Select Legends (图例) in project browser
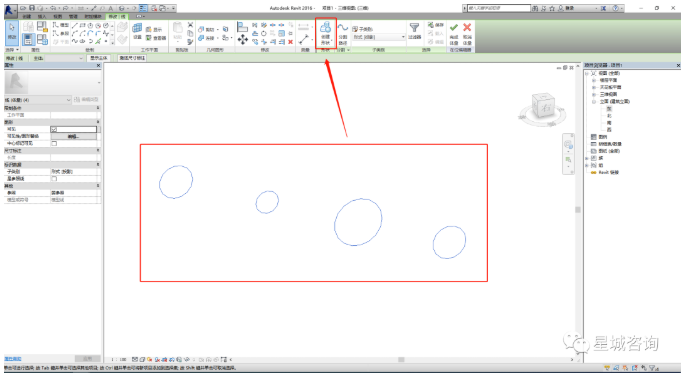This screenshot has height=379, width=688. coord(602,137)
